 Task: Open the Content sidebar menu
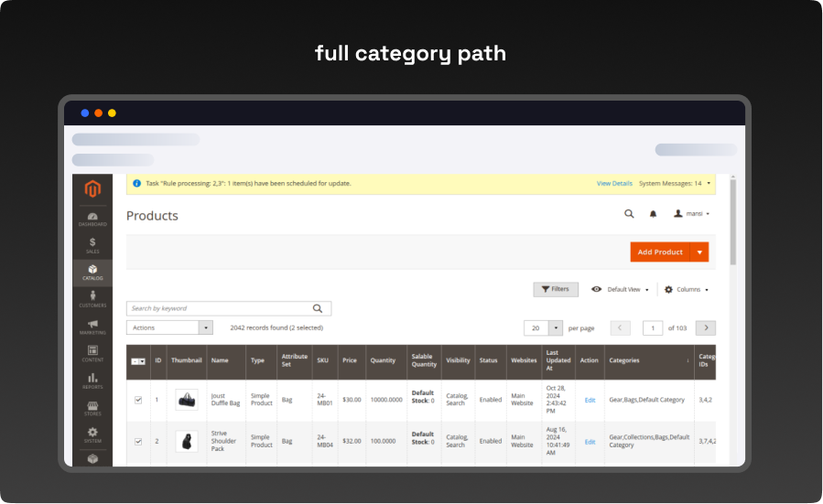pos(92,353)
